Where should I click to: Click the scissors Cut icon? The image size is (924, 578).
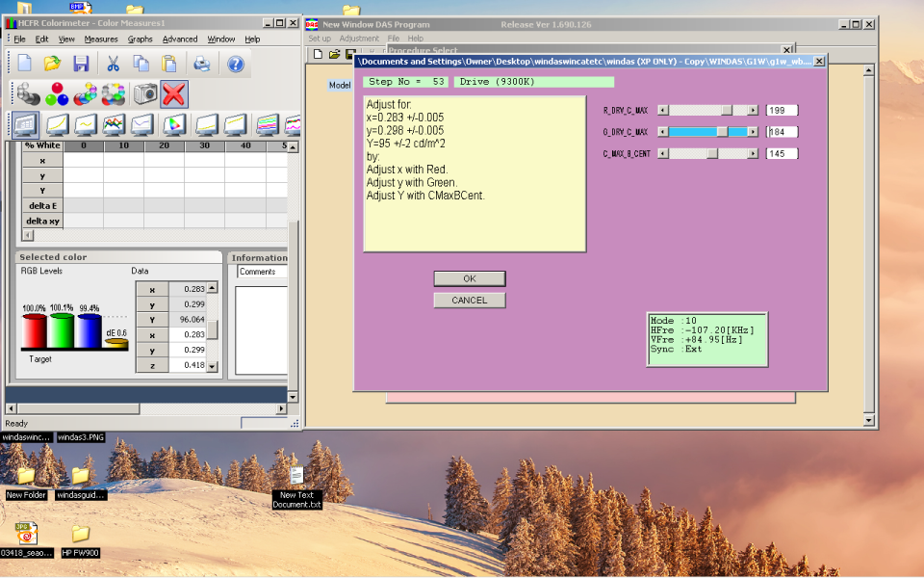tap(113, 64)
